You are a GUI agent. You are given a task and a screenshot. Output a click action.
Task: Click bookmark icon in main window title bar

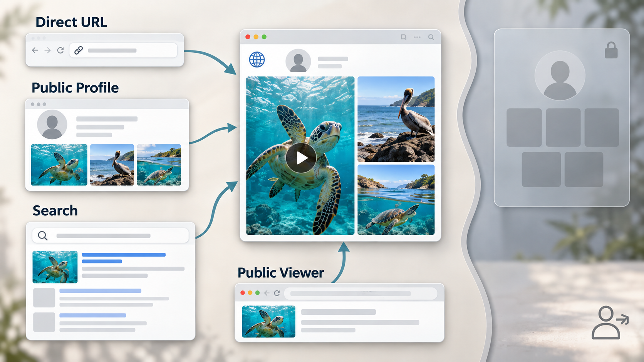(x=403, y=37)
